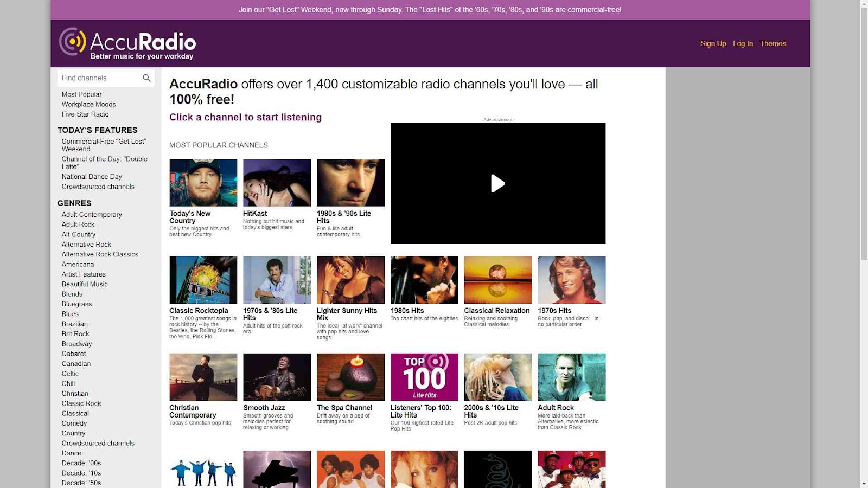This screenshot has height=488, width=868.
Task: Open Five-Star Radio in the sidebar
Action: [x=85, y=114]
